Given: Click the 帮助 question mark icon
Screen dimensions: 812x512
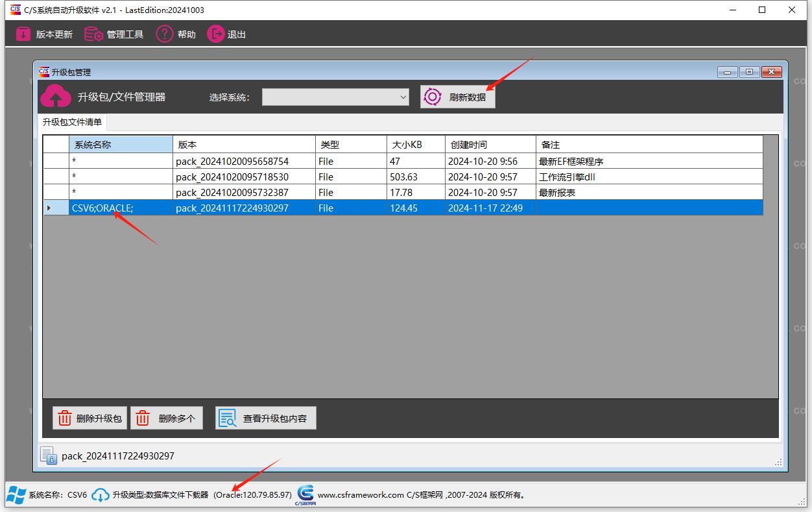Looking at the screenshot, I should pos(165,34).
